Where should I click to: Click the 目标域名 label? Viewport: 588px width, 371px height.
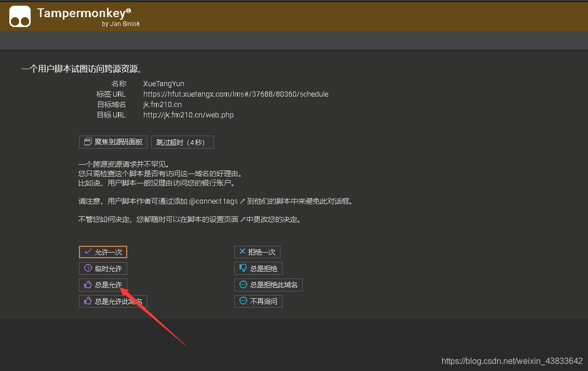(x=111, y=104)
